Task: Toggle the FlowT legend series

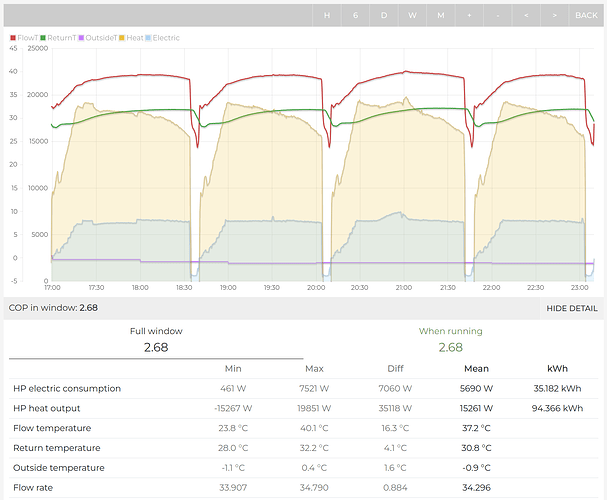Action: pyautogui.click(x=27, y=37)
